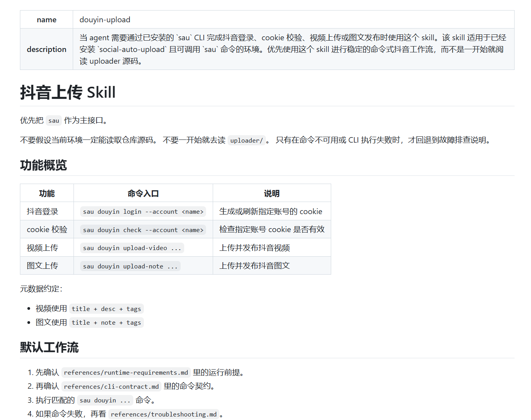Screen dimensions: 531x420
Task: Click the "上传并发布抖音图文" description cell
Action: (255, 266)
